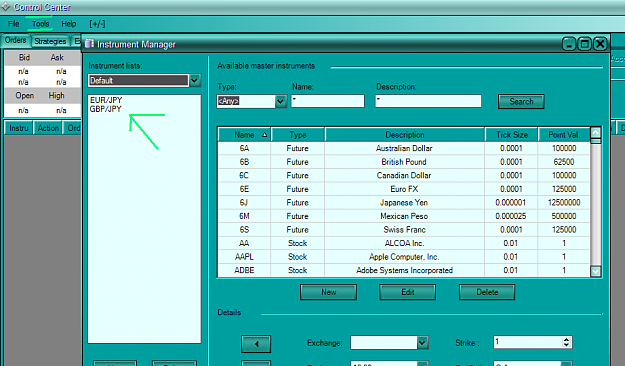Click the left arrow button in Details
Screen dimensions: 625x366
pos(256,344)
